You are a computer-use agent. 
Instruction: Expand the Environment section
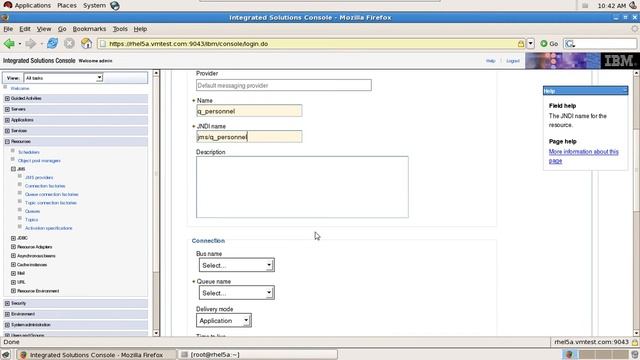[7, 314]
